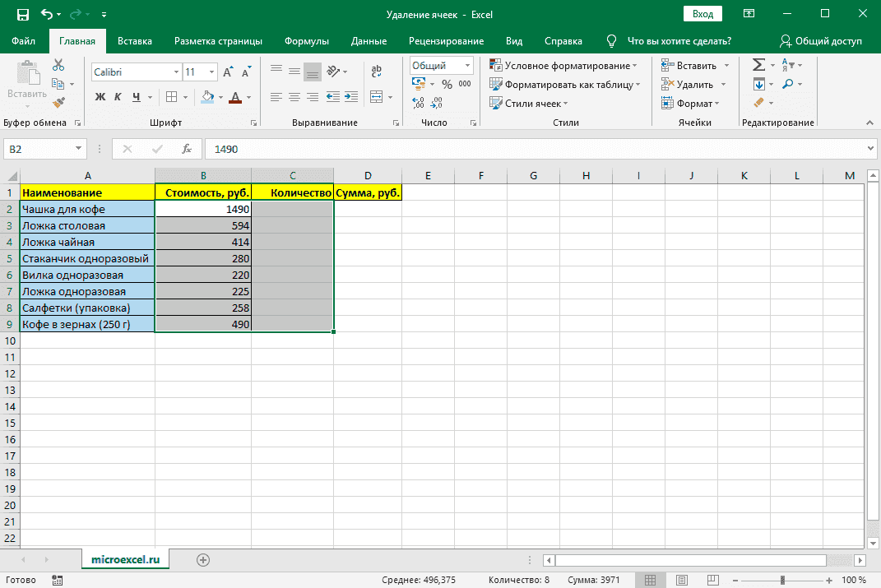
Task: Click the Insert Function fx icon
Action: click(187, 149)
